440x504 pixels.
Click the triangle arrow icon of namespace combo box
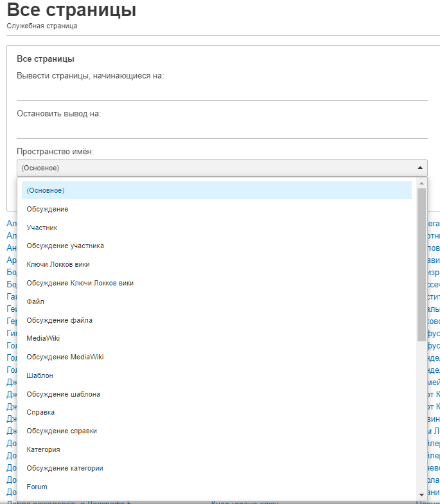tap(420, 168)
